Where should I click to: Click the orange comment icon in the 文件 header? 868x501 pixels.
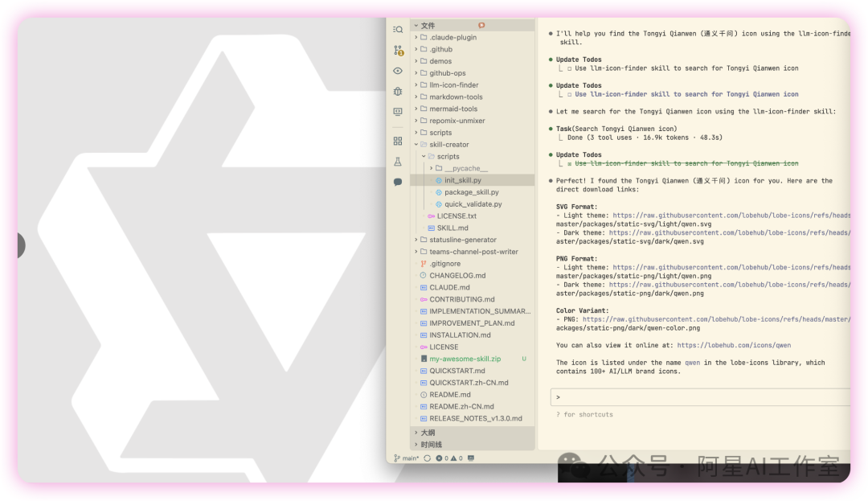[481, 26]
